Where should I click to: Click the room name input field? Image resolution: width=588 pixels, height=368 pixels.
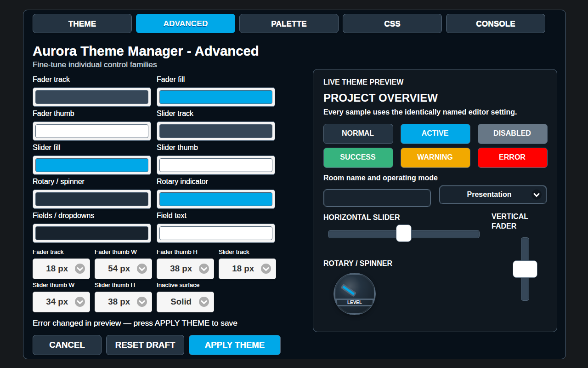377,198
